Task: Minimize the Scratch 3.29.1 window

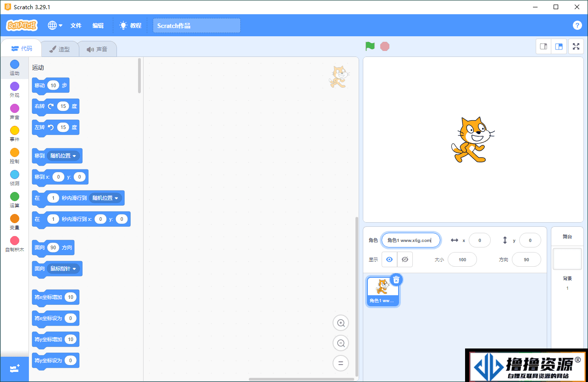Action: [535, 7]
